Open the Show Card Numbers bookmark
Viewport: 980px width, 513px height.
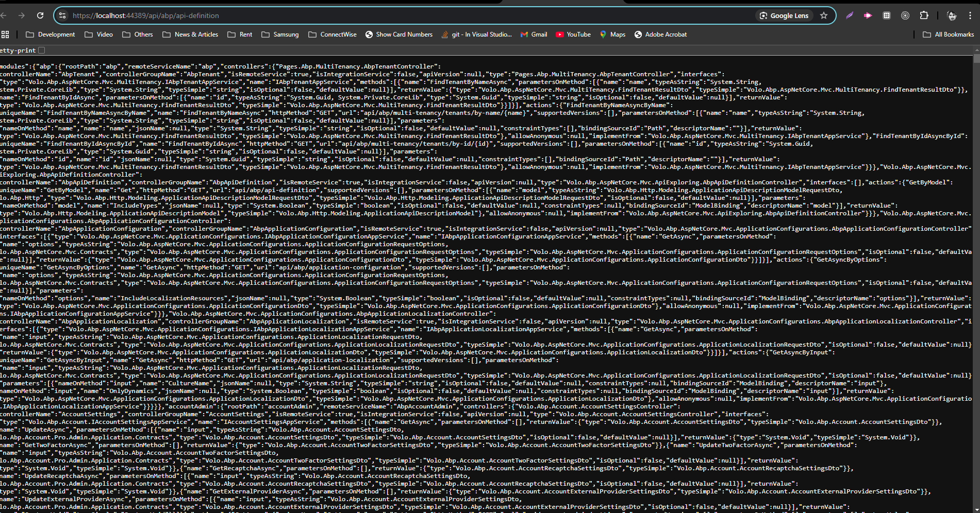click(x=399, y=35)
